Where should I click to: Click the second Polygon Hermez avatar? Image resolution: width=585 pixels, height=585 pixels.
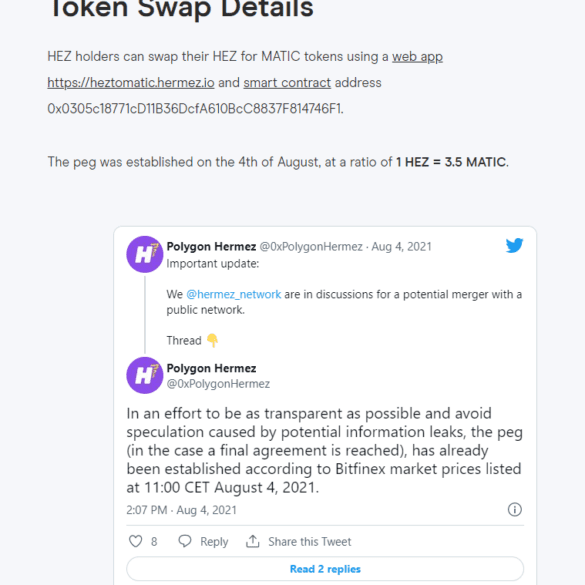(x=145, y=375)
